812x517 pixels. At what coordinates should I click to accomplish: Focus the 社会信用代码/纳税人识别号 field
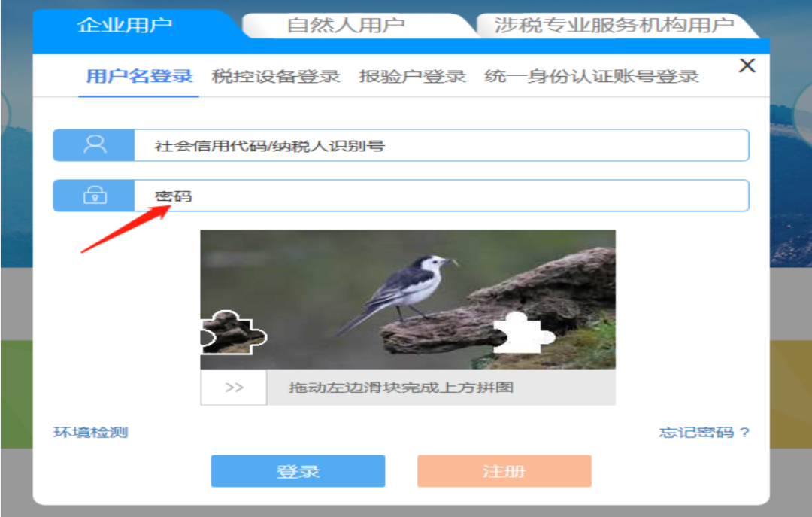click(x=441, y=145)
